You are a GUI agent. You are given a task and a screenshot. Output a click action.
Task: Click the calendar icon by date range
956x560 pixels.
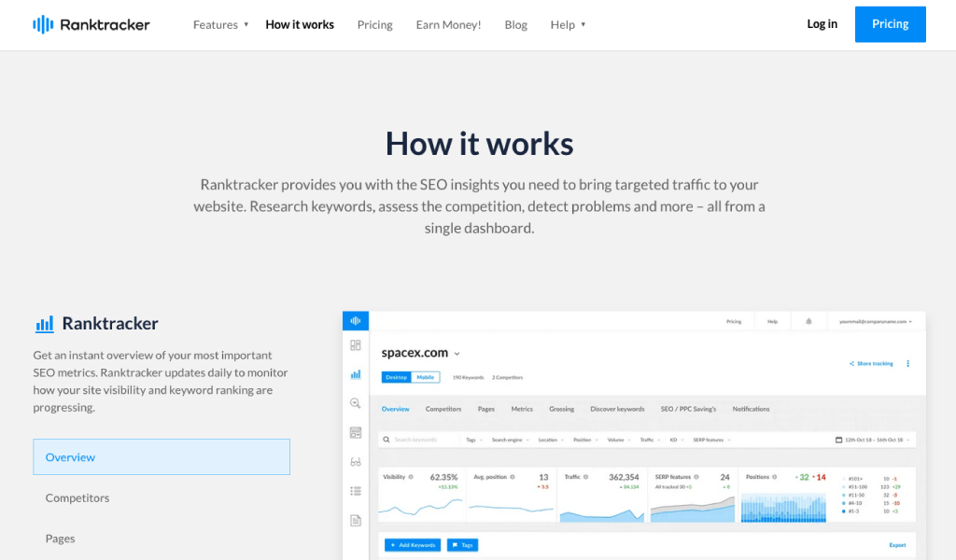[838, 440]
